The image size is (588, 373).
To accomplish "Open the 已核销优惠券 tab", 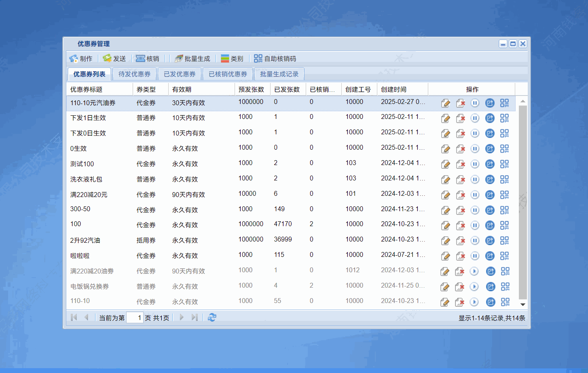I will [x=228, y=74].
